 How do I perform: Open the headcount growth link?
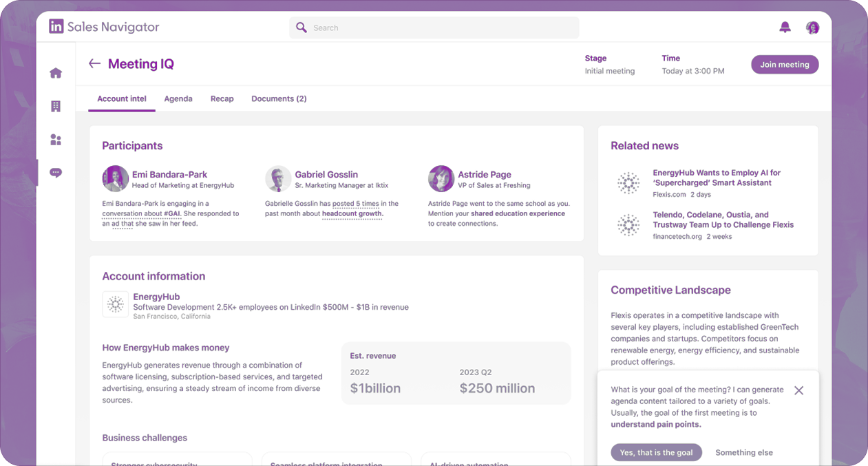pos(352,213)
